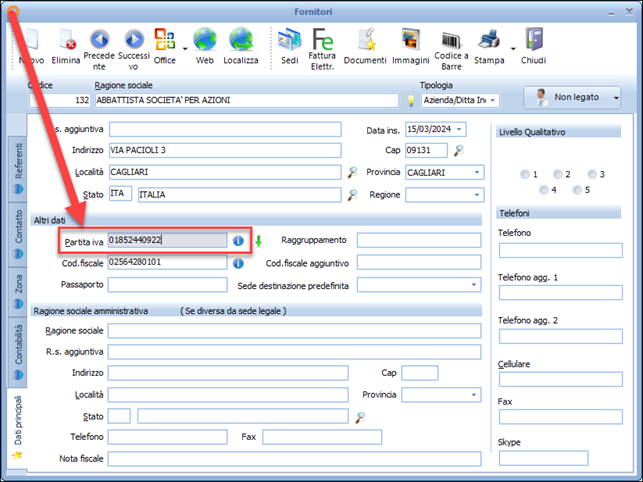This screenshot has width=643, height=482.
Task: Click the Telefono agg. 1 field
Action: pyautogui.click(x=561, y=293)
